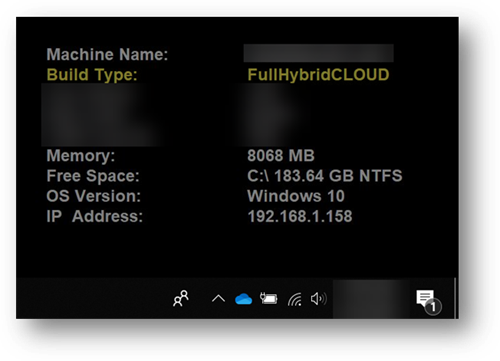Select the 'C:\ 183.64 GB NTFS' value
The height and width of the screenshot is (361, 500).
325,176
